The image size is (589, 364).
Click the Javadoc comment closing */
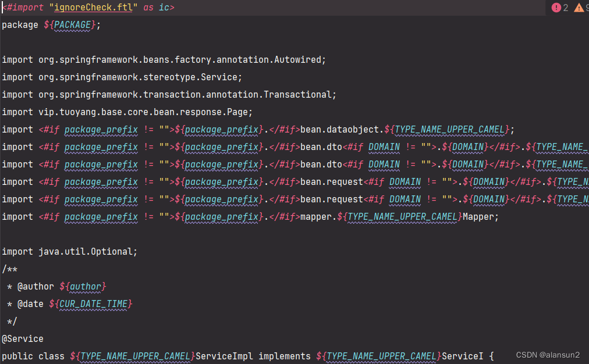point(12,322)
